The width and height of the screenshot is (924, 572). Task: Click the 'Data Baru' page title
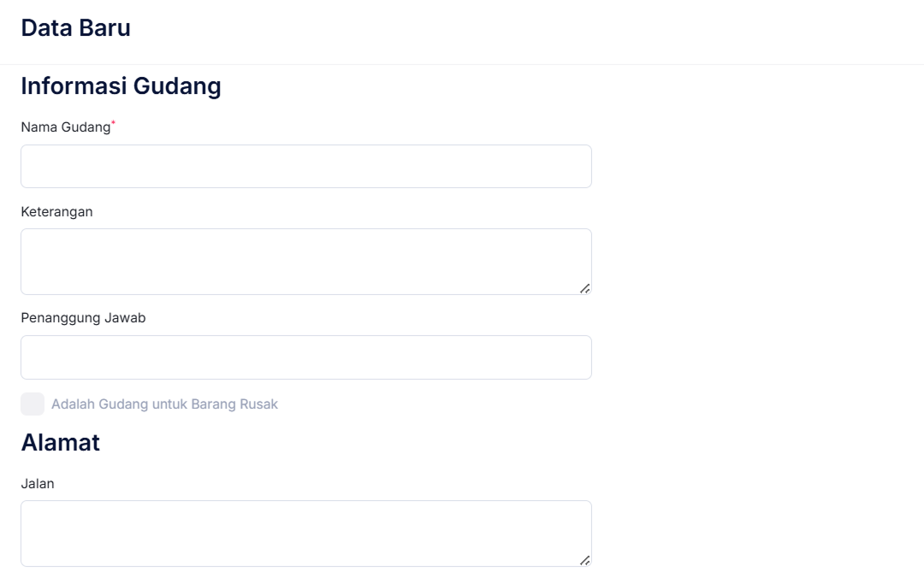click(75, 28)
